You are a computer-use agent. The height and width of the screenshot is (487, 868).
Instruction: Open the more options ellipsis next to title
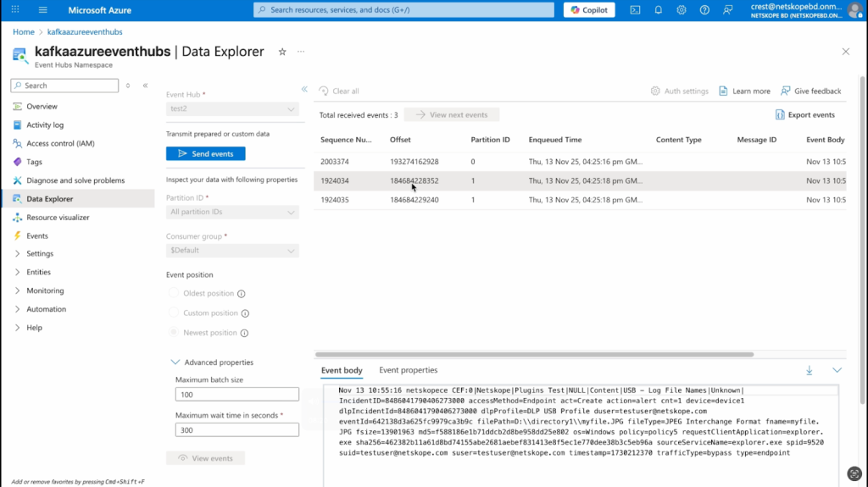[301, 52]
